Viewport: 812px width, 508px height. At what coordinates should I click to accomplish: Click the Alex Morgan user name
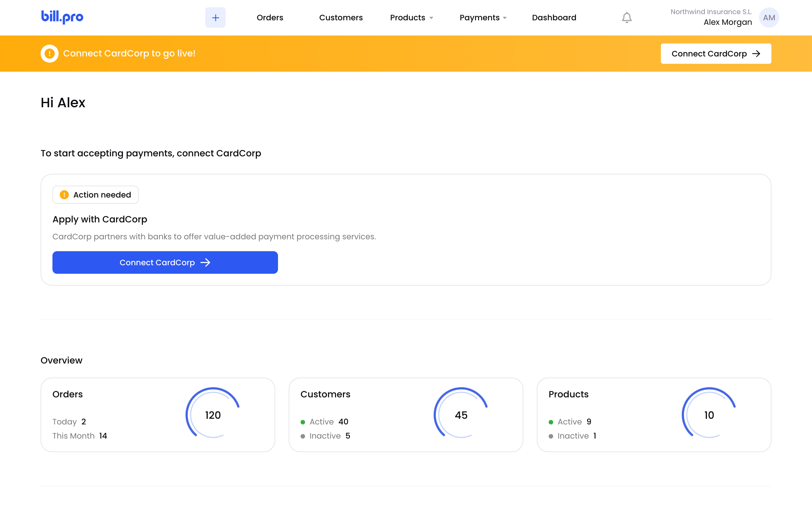727,22
